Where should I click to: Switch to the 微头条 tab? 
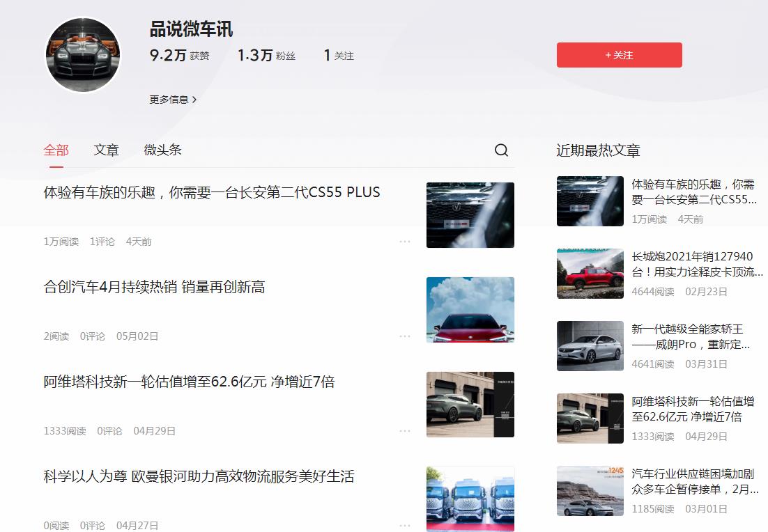[x=162, y=150]
